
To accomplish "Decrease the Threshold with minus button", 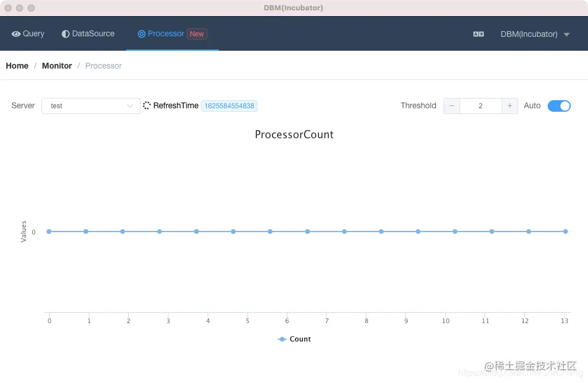I will 452,106.
